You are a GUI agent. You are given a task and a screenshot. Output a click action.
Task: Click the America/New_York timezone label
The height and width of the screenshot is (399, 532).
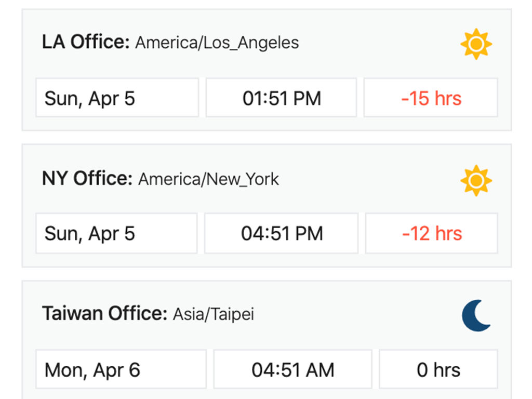(x=208, y=179)
